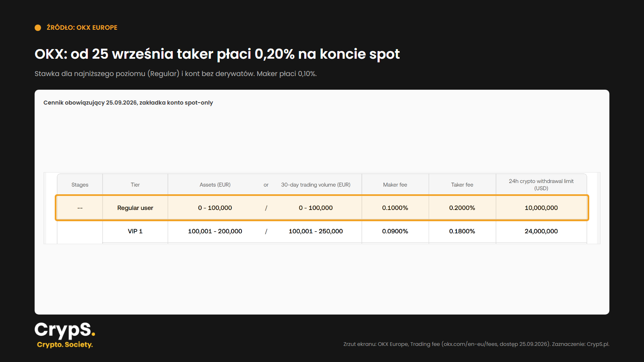
Task: Click the 0.0900% maker fee value
Action: click(395, 231)
